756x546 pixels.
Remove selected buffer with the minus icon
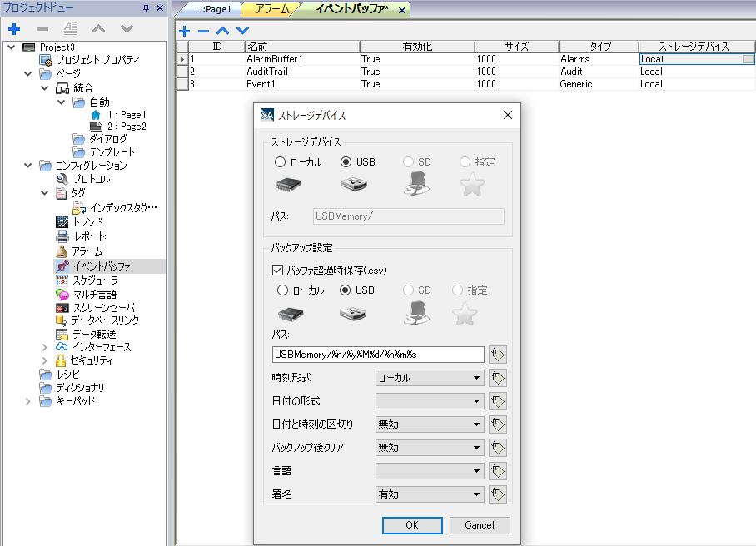tap(203, 32)
